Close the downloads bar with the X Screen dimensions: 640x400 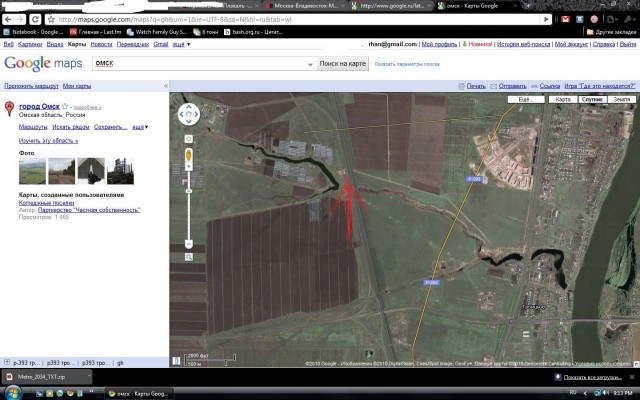coord(631,377)
